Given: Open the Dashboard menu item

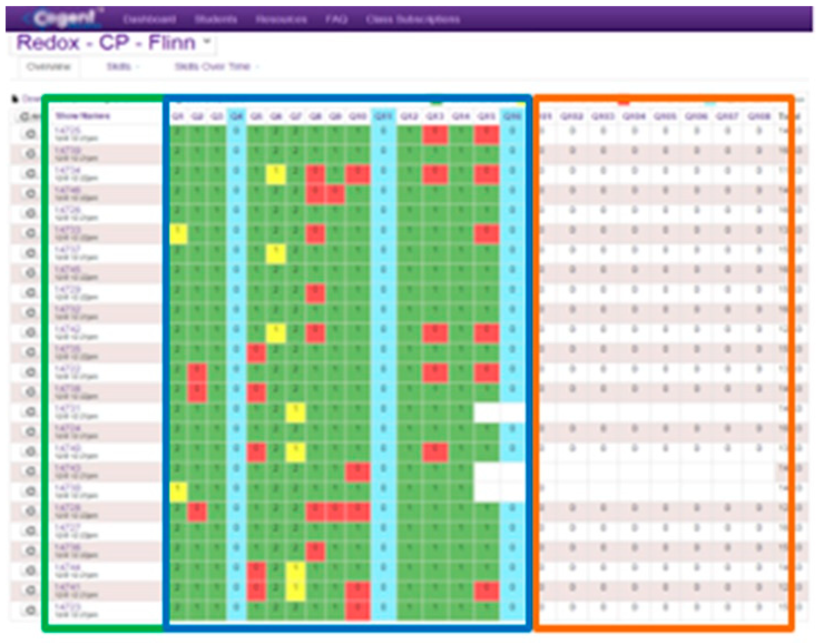Looking at the screenshot, I should coord(150,19).
